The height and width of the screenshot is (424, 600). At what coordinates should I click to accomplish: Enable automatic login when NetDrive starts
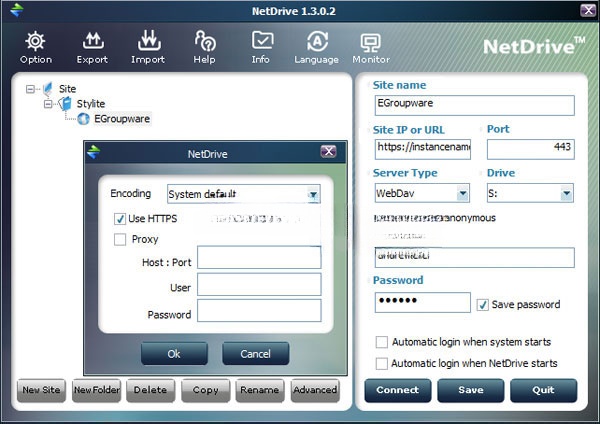[382, 363]
